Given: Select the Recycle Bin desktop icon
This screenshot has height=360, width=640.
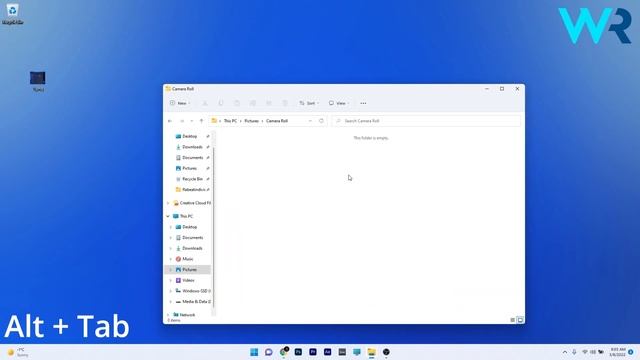Looking at the screenshot, I should click(x=12, y=13).
